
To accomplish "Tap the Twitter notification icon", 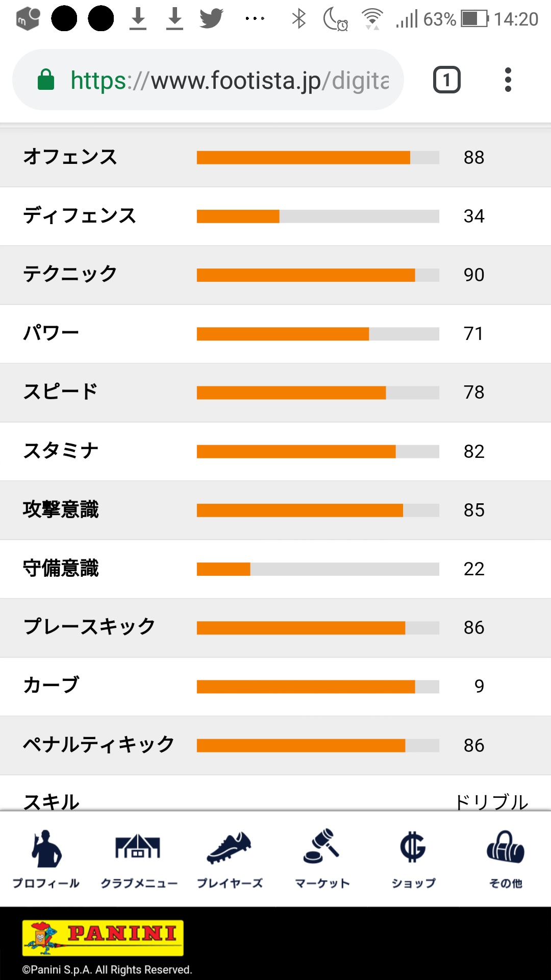I will click(x=211, y=19).
